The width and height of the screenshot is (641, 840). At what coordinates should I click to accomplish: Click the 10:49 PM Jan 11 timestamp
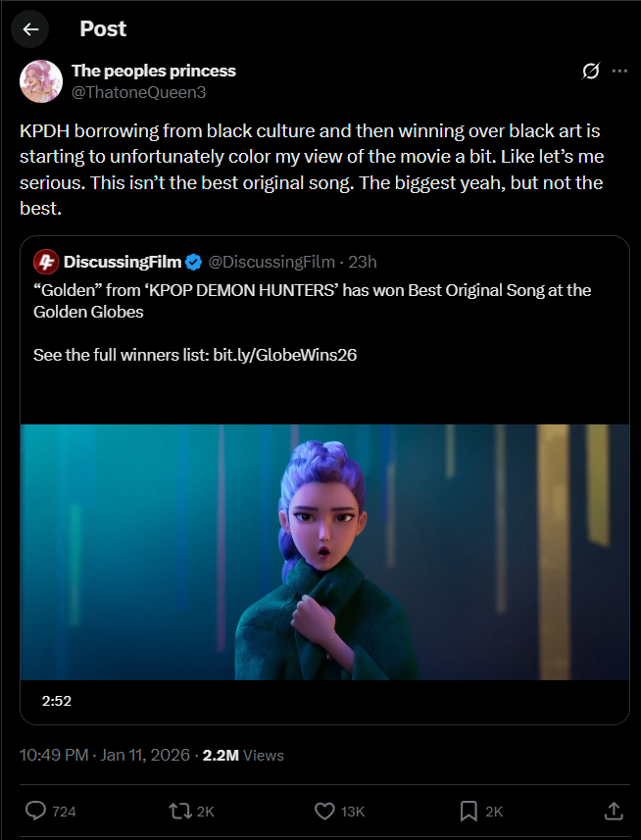[106, 755]
